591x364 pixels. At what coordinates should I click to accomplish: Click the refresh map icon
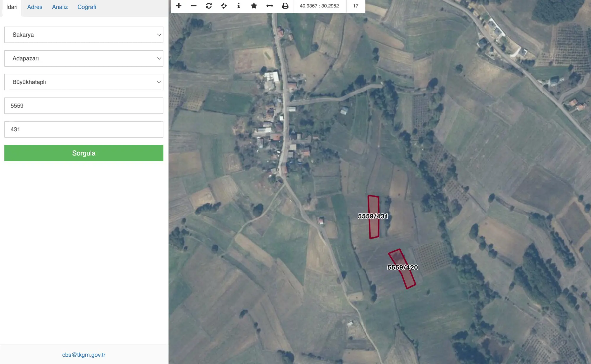pyautogui.click(x=209, y=6)
